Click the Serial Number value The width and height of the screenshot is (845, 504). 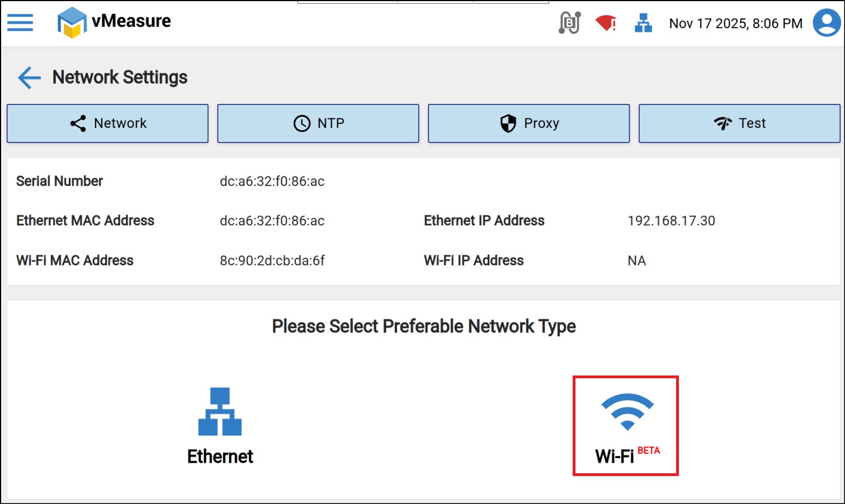(272, 182)
